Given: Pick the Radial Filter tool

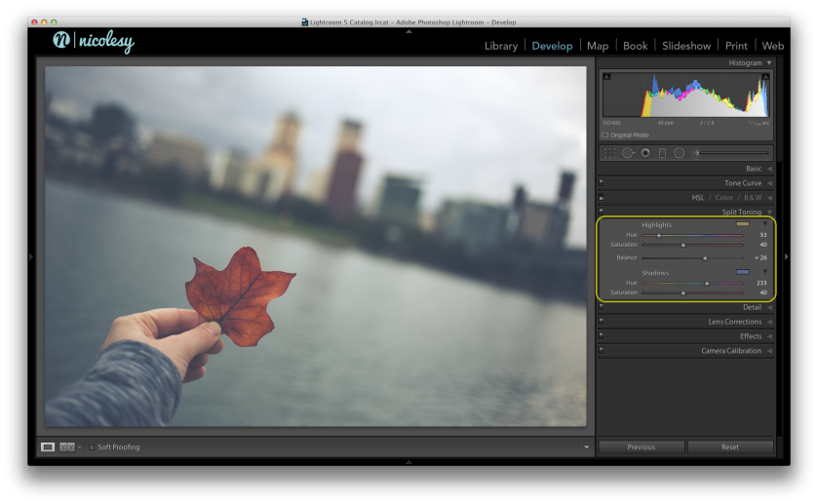Looking at the screenshot, I should click(x=679, y=153).
